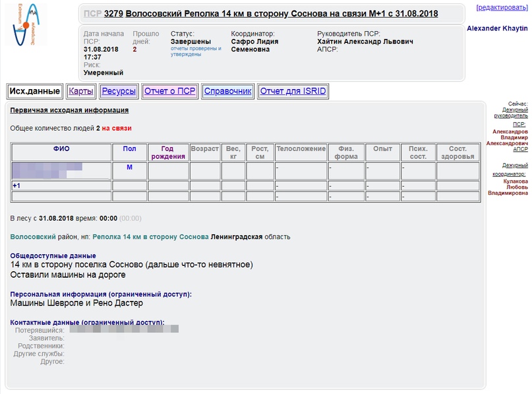Select the Отчет для ISRID tab
This screenshot has width=532, height=394.
pyautogui.click(x=293, y=91)
